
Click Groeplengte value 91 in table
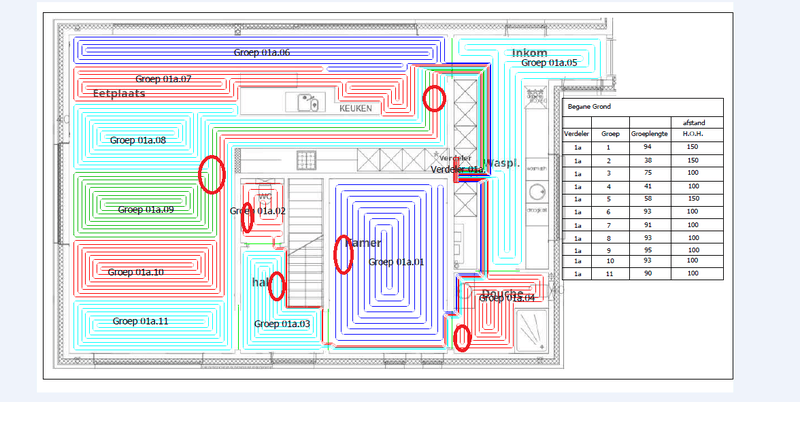point(647,225)
